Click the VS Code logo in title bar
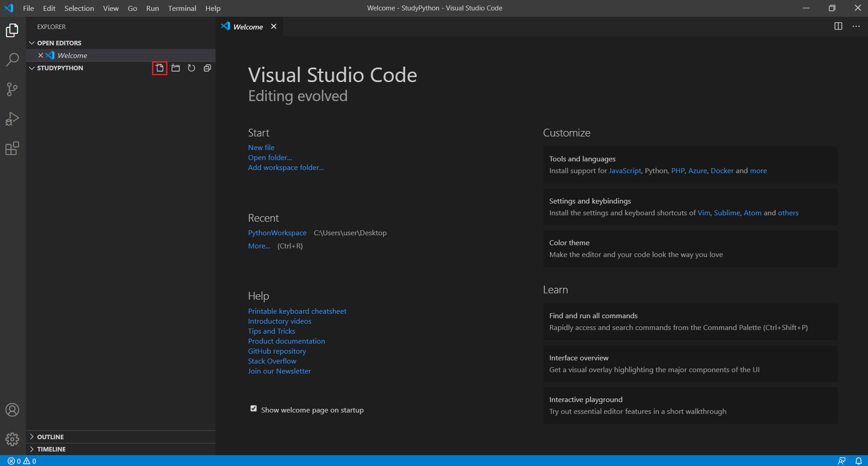Image resolution: width=868 pixels, height=466 pixels. [9, 8]
